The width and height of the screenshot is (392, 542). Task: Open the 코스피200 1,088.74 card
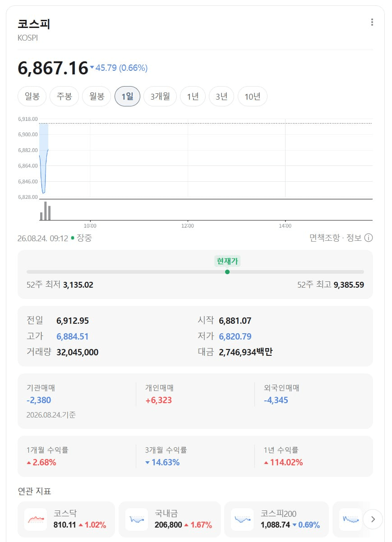tap(276, 519)
